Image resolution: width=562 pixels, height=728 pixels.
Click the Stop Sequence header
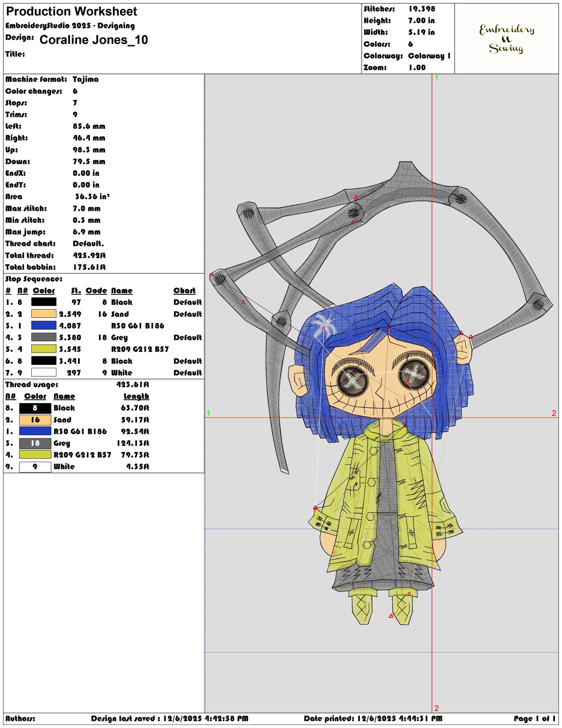click(x=34, y=279)
